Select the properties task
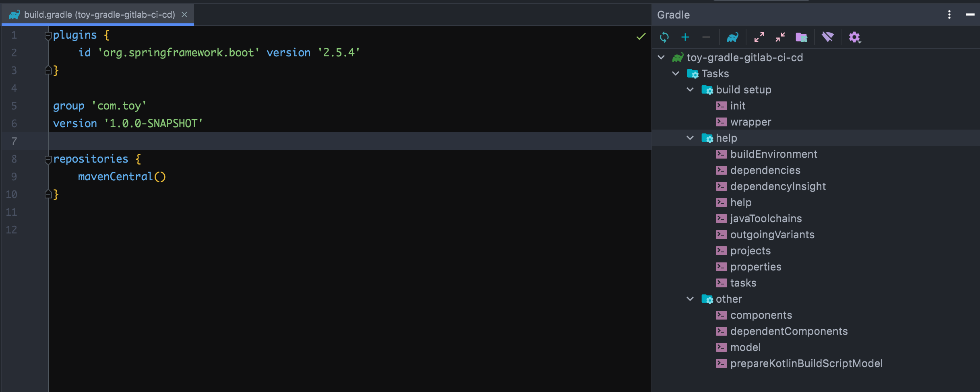Screen dimensions: 980x392 pos(756,267)
